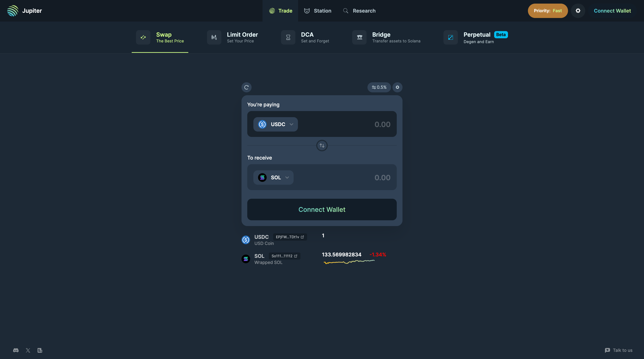Click large Connect Wallet button in swap card

pos(322,210)
